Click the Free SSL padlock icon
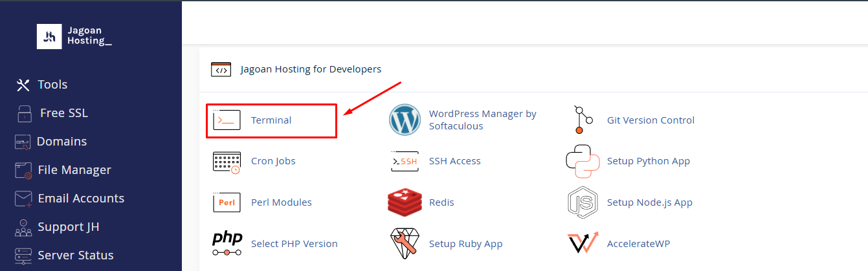This screenshot has height=271, width=868. point(25,113)
